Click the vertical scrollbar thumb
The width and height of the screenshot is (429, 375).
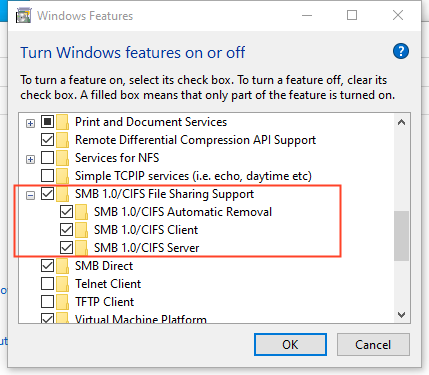click(x=401, y=236)
